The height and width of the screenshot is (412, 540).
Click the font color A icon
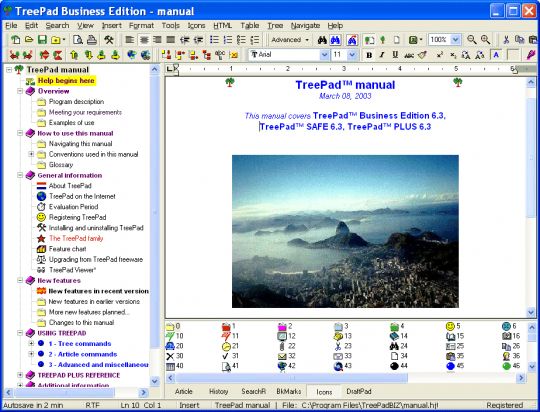pyautogui.click(x=496, y=55)
